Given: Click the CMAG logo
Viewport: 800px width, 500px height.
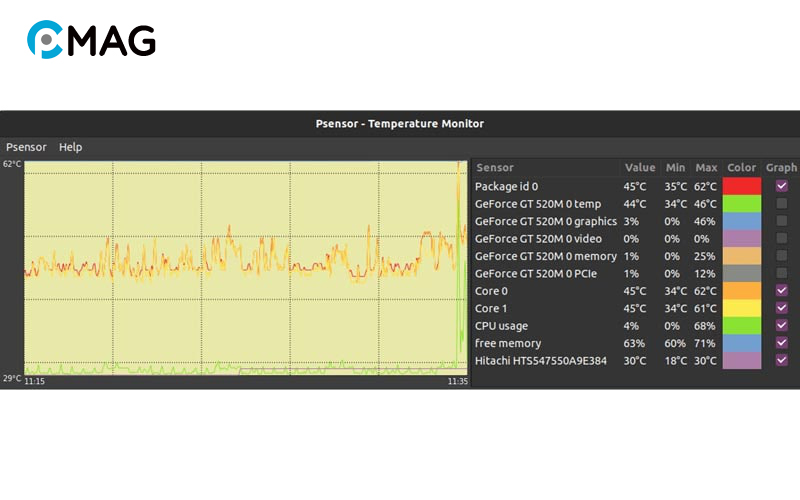Looking at the screenshot, I should (x=91, y=40).
